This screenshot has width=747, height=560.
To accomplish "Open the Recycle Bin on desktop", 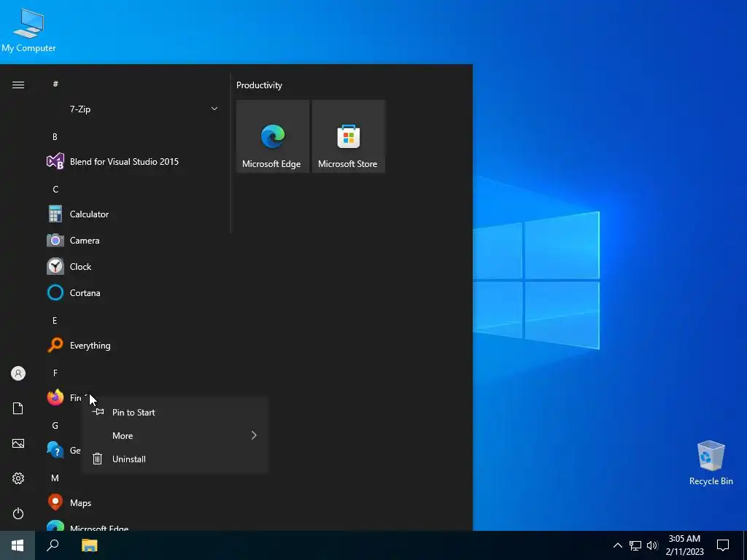I will point(711,463).
